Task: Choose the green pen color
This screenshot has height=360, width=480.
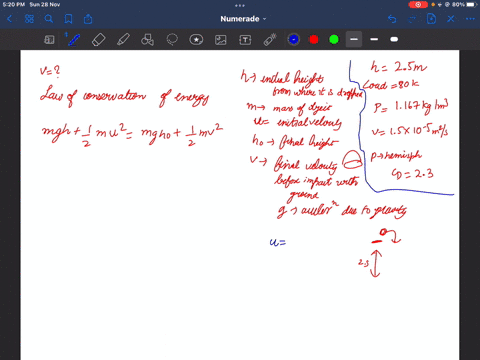Action: [x=334, y=40]
